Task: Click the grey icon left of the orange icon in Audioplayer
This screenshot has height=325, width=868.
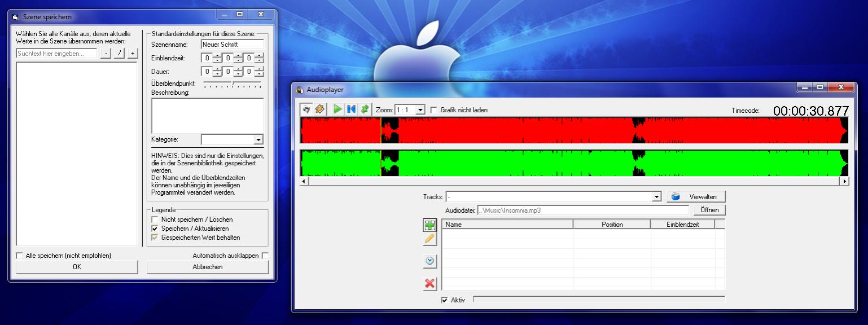Action: pos(306,109)
